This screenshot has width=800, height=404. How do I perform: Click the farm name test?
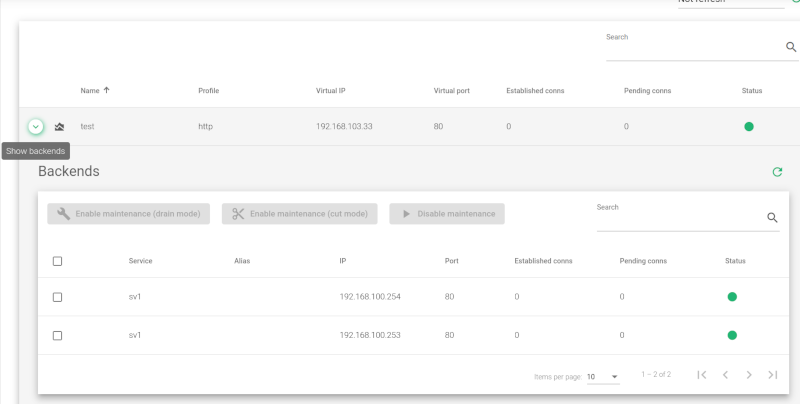tap(87, 127)
